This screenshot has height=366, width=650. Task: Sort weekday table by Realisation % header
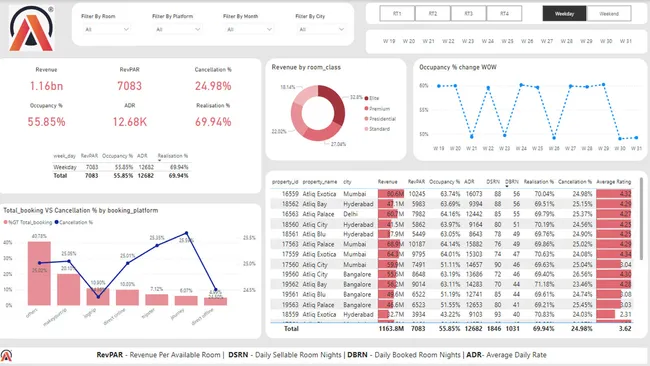coord(173,156)
